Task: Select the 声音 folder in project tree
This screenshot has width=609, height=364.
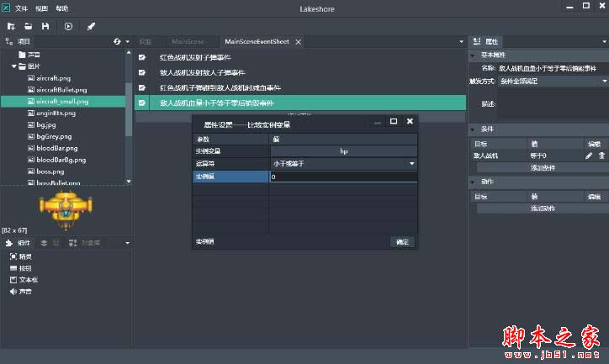Action: click(29, 55)
